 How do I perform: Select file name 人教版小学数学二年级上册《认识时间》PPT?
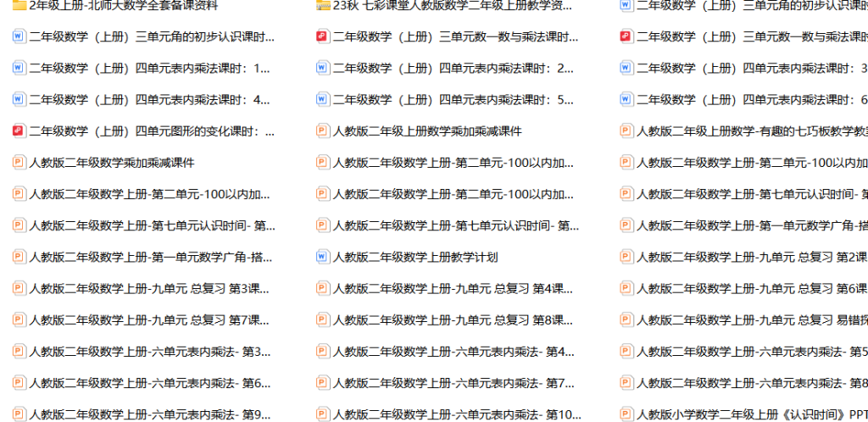[x=753, y=414]
